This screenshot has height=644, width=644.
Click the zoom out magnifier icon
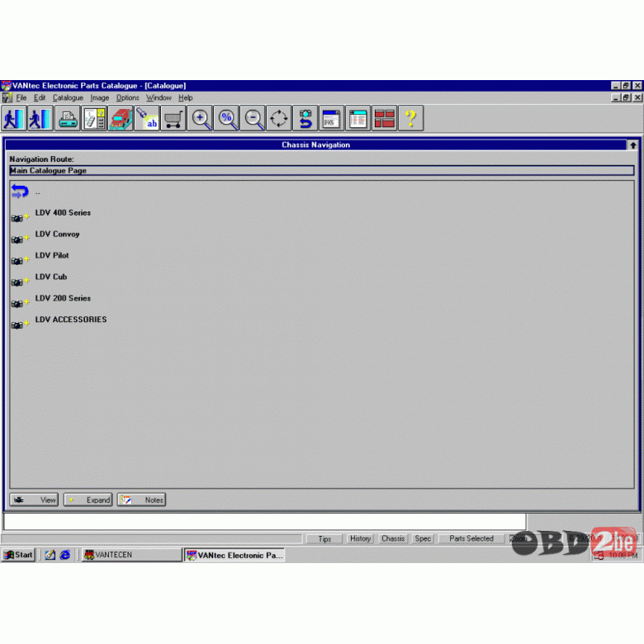pos(253,119)
